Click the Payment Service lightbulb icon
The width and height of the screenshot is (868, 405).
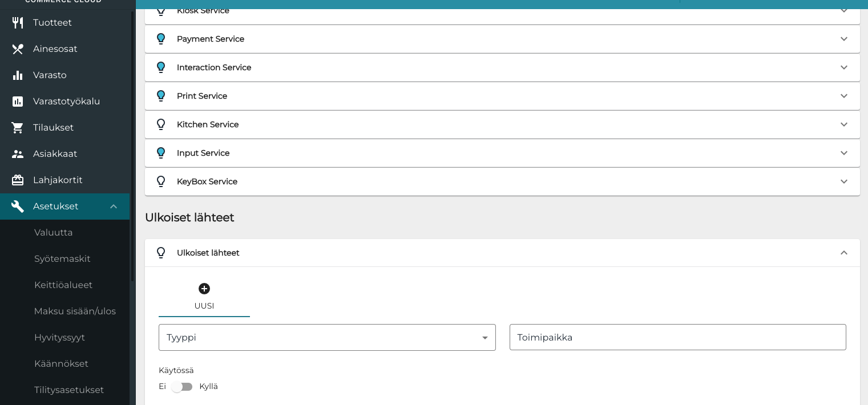(161, 39)
